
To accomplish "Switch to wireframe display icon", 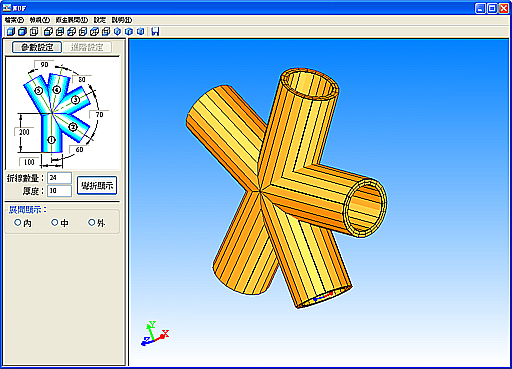I will pyautogui.click(x=34, y=32).
